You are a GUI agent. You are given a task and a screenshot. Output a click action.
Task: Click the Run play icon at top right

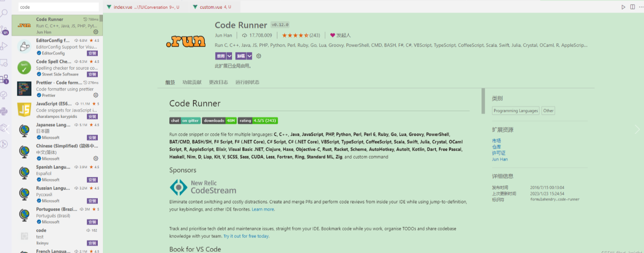pos(623,7)
